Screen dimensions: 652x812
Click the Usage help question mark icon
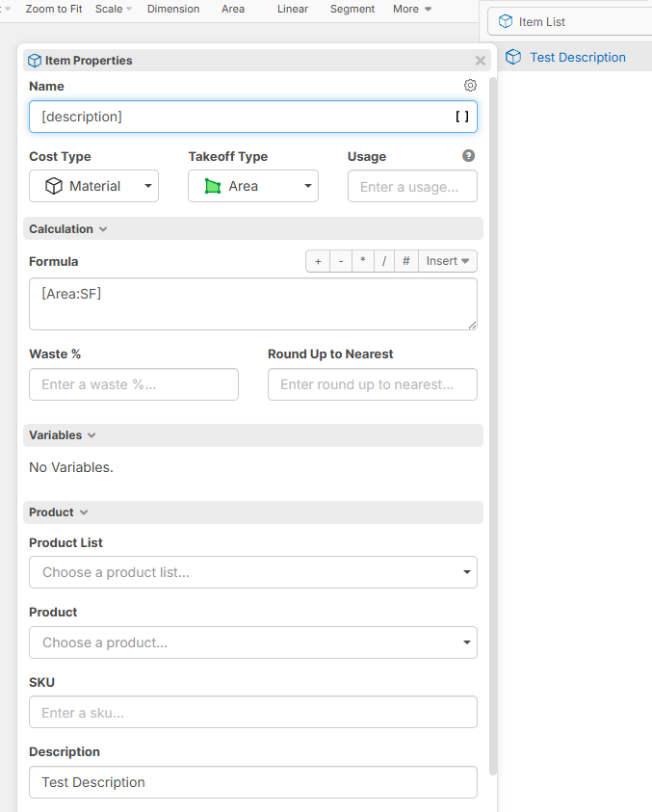(x=468, y=156)
